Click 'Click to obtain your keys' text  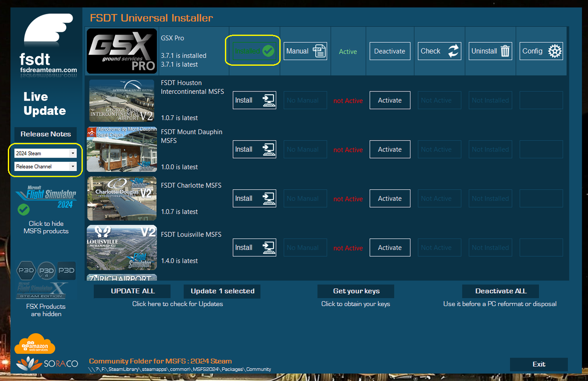(355, 304)
